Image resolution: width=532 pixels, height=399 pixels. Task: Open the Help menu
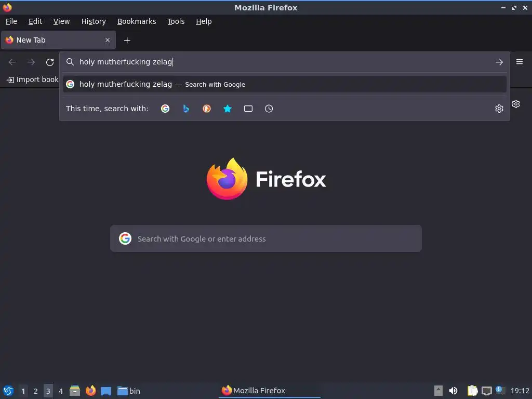pos(204,21)
